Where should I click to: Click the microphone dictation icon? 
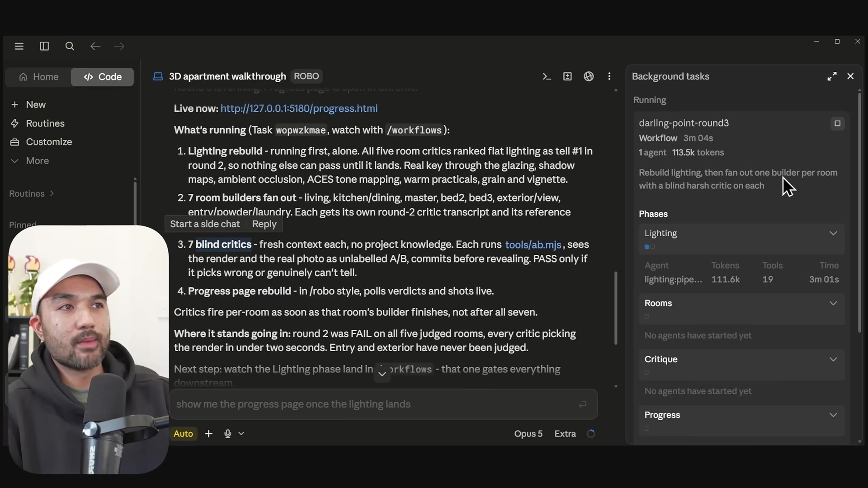[227, 434]
